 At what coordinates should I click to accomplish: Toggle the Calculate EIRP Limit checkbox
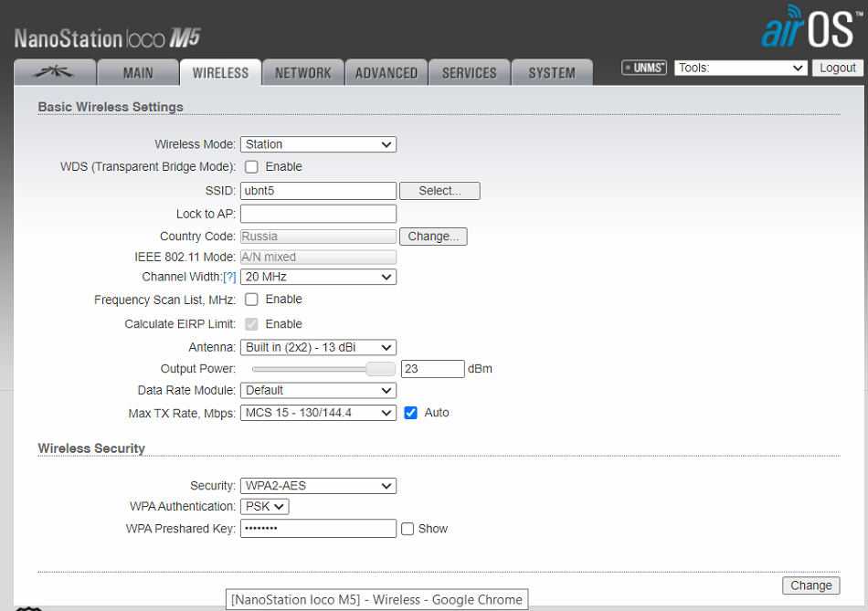[251, 324]
